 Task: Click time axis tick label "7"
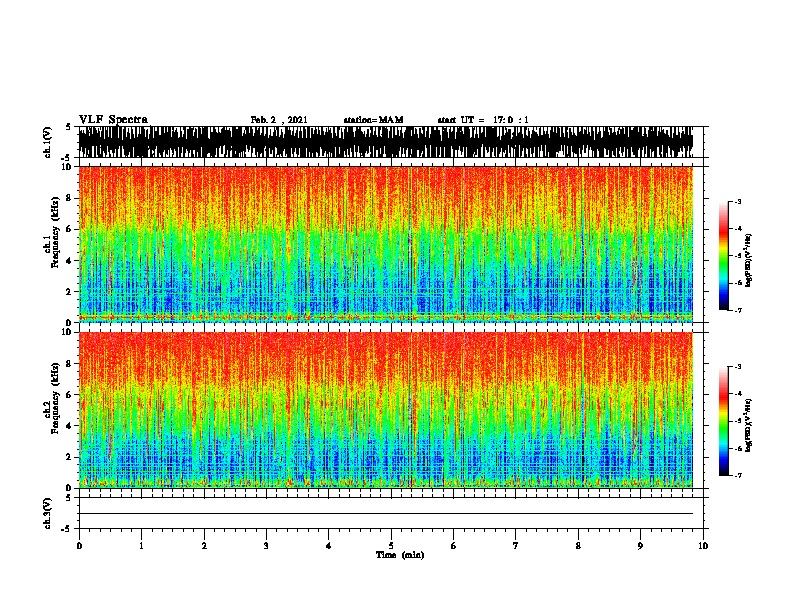pos(516,546)
